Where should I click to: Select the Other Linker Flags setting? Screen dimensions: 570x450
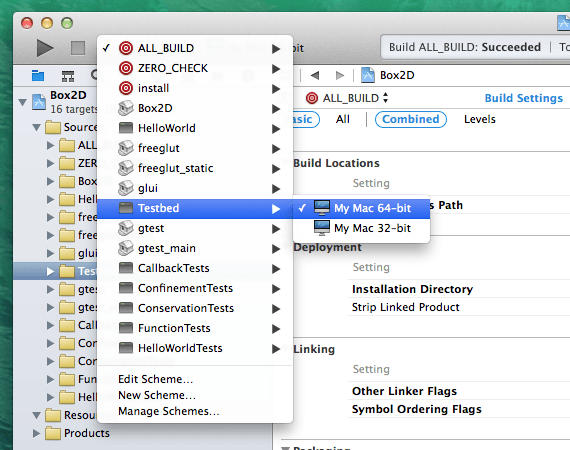click(404, 391)
